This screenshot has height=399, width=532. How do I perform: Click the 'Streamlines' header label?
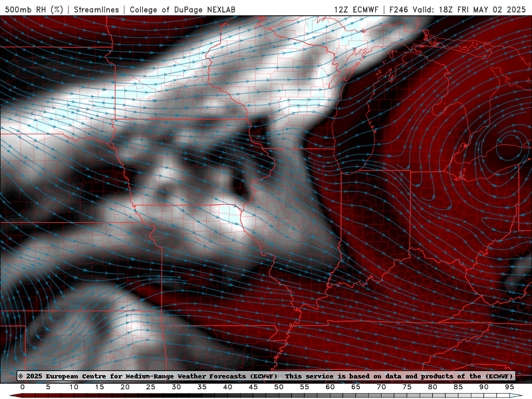click(x=96, y=9)
